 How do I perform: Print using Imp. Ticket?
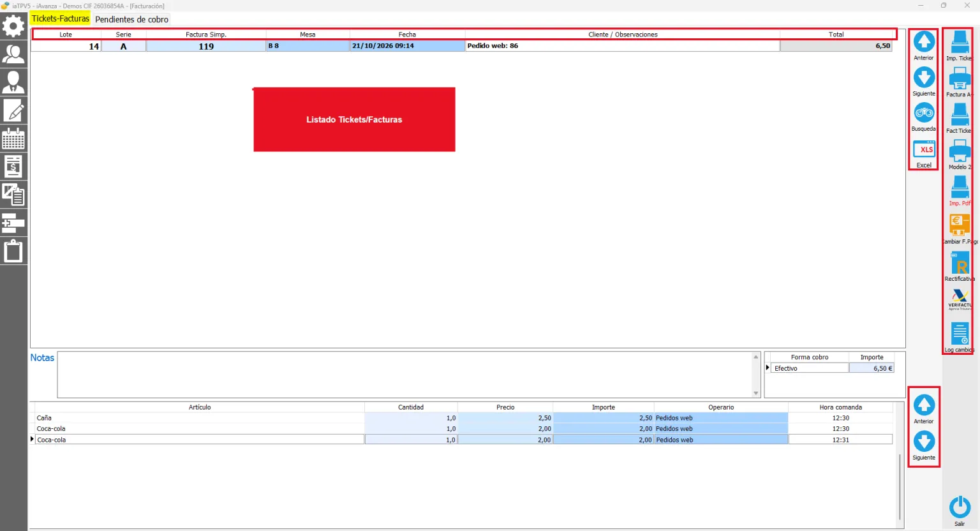pos(960,42)
